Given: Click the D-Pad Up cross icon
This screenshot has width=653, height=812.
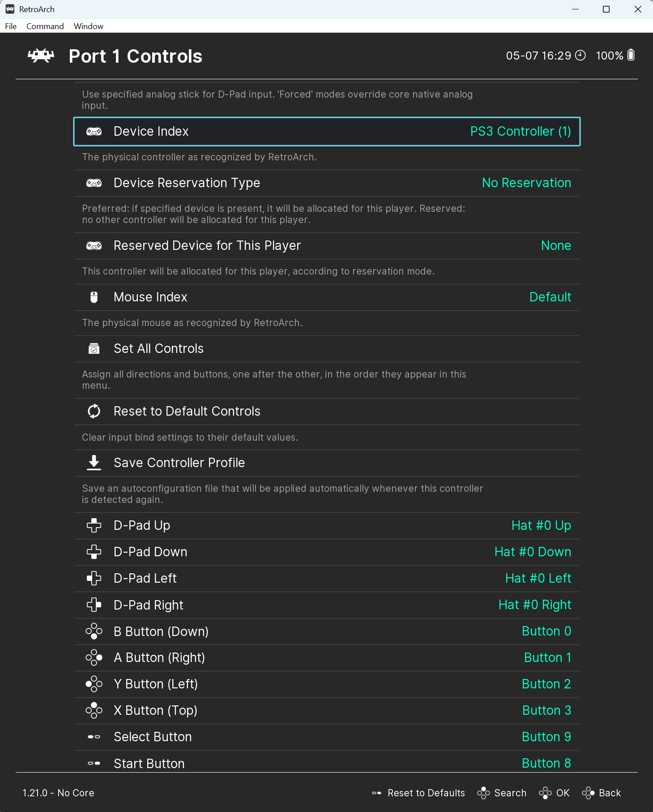Looking at the screenshot, I should [94, 525].
